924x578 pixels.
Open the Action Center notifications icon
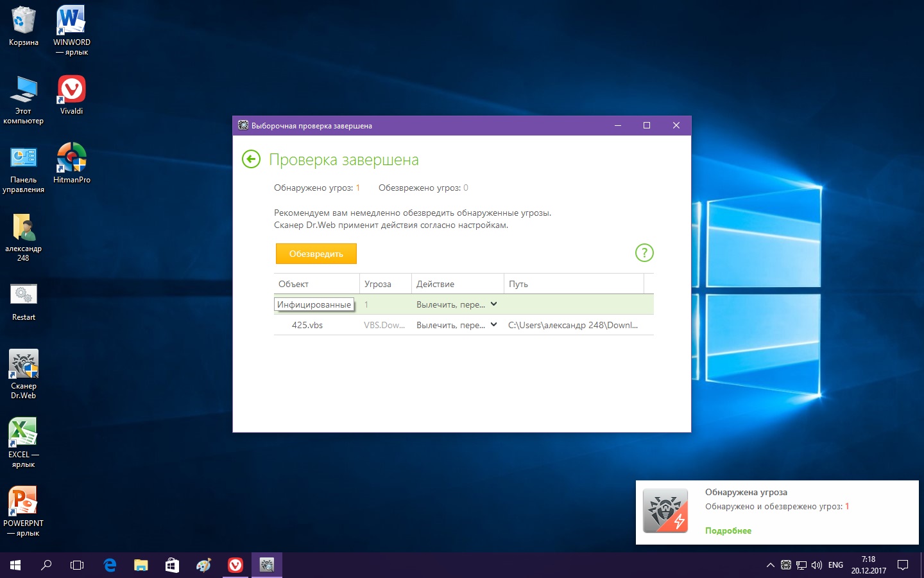(x=903, y=565)
